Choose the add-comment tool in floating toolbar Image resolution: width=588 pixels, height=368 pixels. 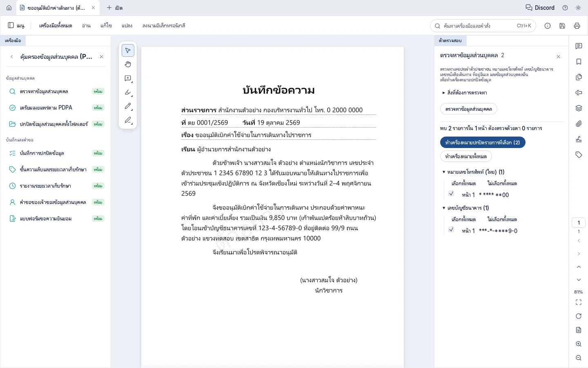pos(128,78)
